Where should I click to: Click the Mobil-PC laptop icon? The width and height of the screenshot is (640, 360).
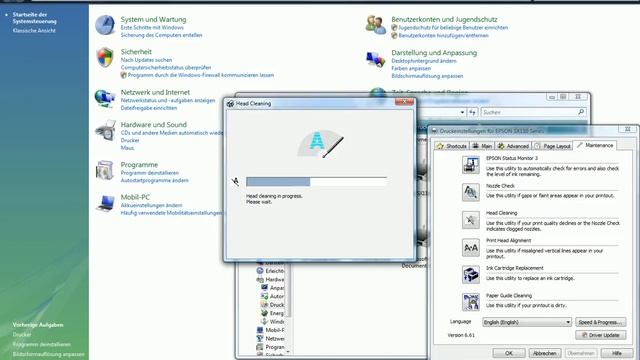pos(105,203)
